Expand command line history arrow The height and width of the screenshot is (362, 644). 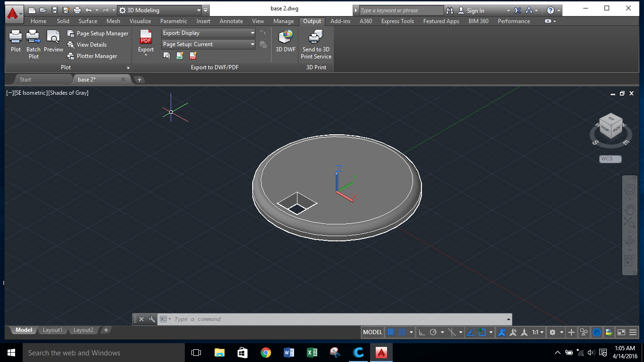click(508, 319)
